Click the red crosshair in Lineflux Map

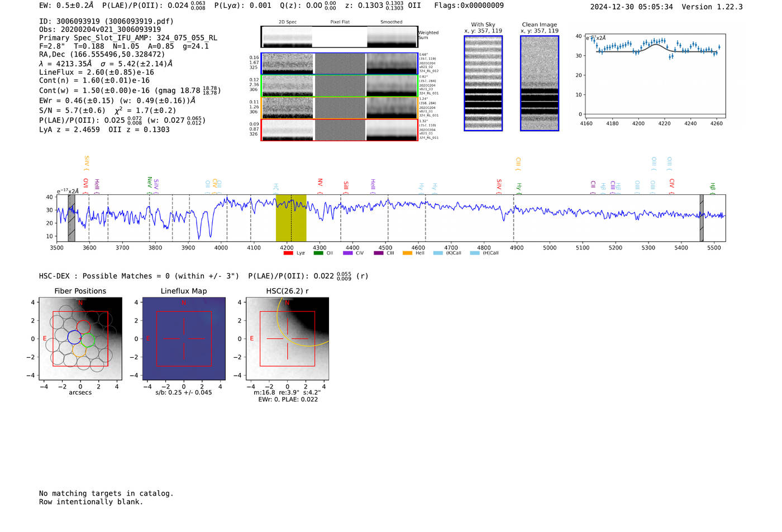pyautogui.click(x=184, y=339)
